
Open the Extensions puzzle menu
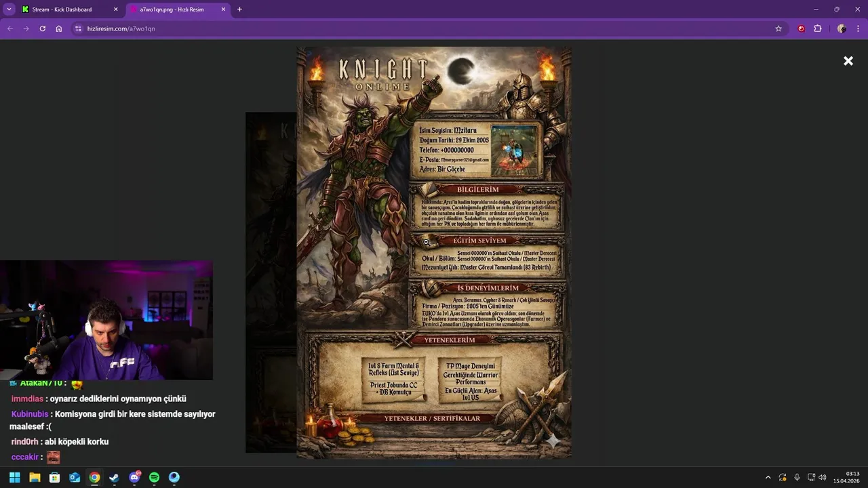pyautogui.click(x=818, y=28)
